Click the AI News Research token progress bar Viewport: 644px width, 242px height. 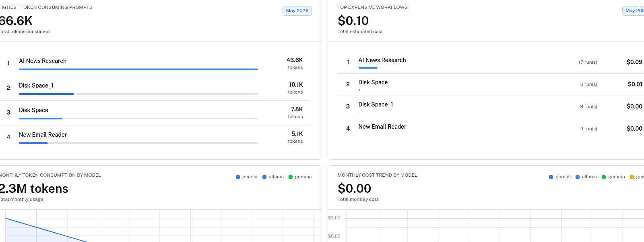[138, 69]
